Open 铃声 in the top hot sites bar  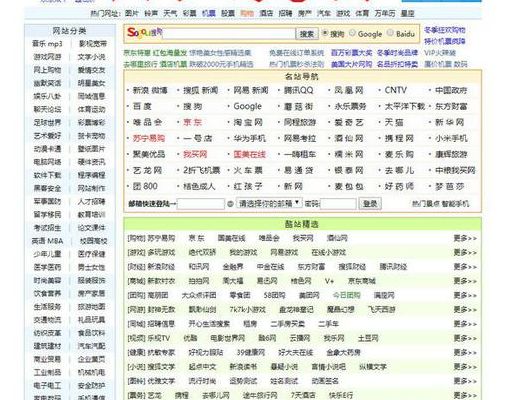point(151,13)
